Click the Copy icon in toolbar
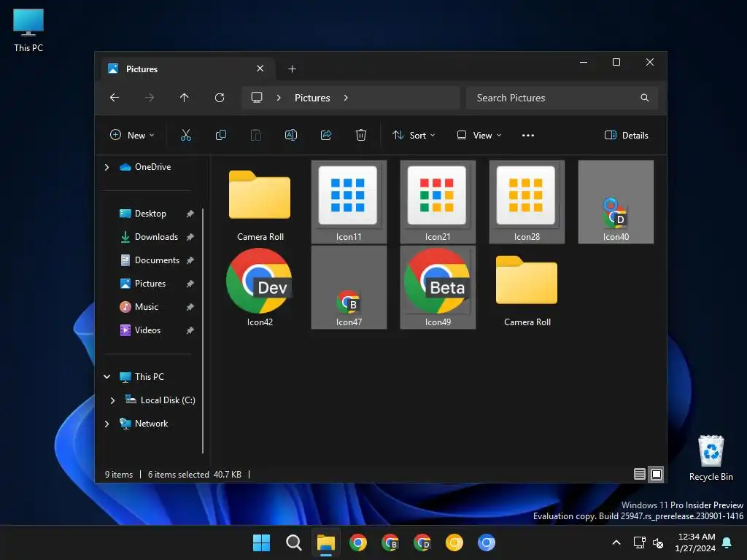This screenshot has height=560, width=747. click(220, 135)
